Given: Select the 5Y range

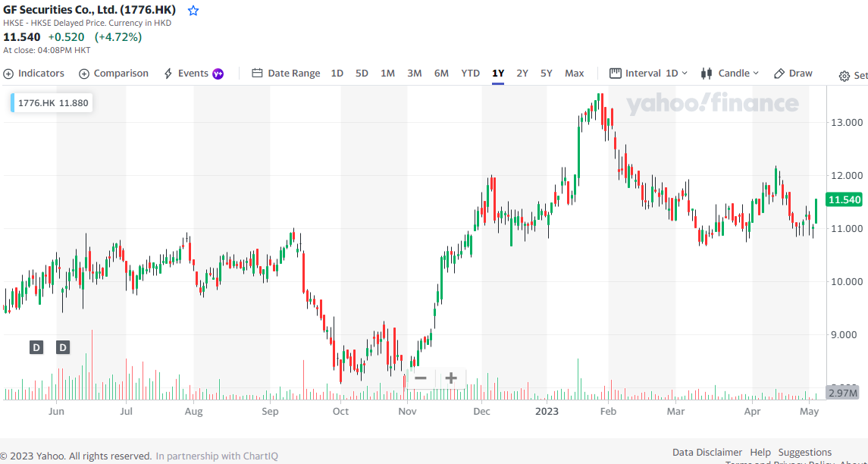Looking at the screenshot, I should tap(547, 73).
